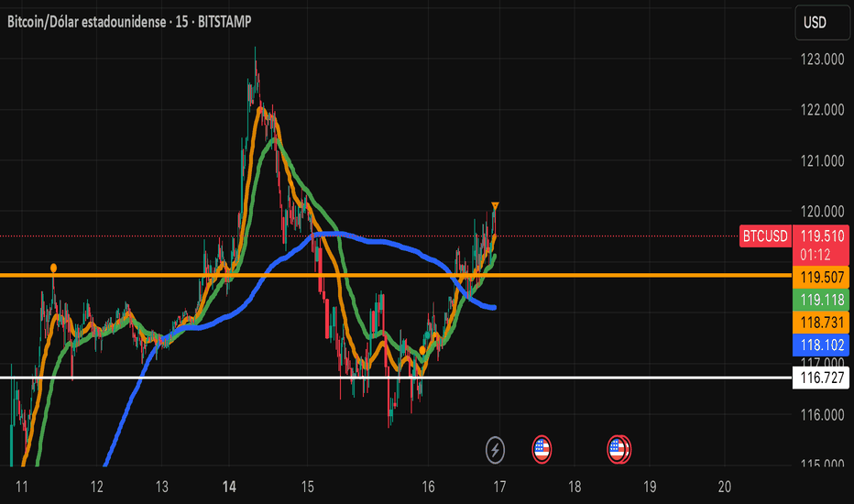Screen dimensions: 854x504
Task: Select the white horizontal line at 116.727
Action: (x=396, y=378)
